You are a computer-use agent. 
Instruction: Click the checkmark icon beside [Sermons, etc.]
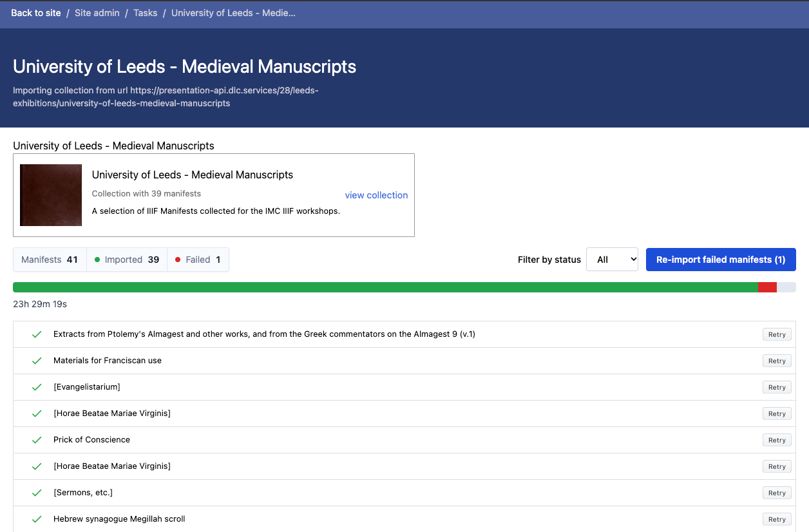point(37,493)
